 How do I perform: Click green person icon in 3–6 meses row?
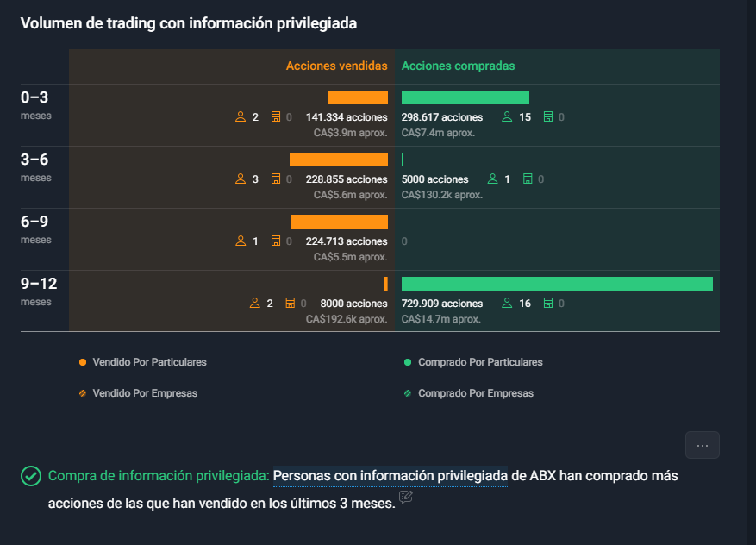click(x=492, y=179)
